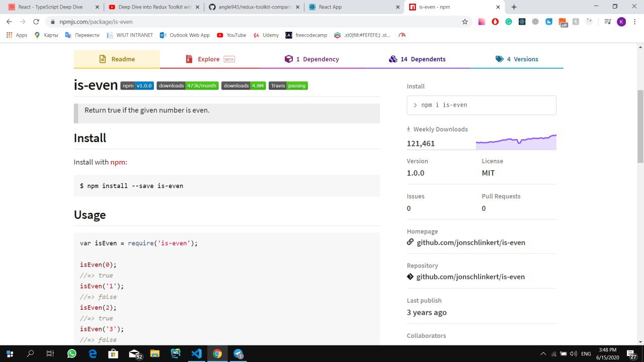Screen dimensions: 644x362
Task: Switch to the React App tab
Action: point(354,7)
